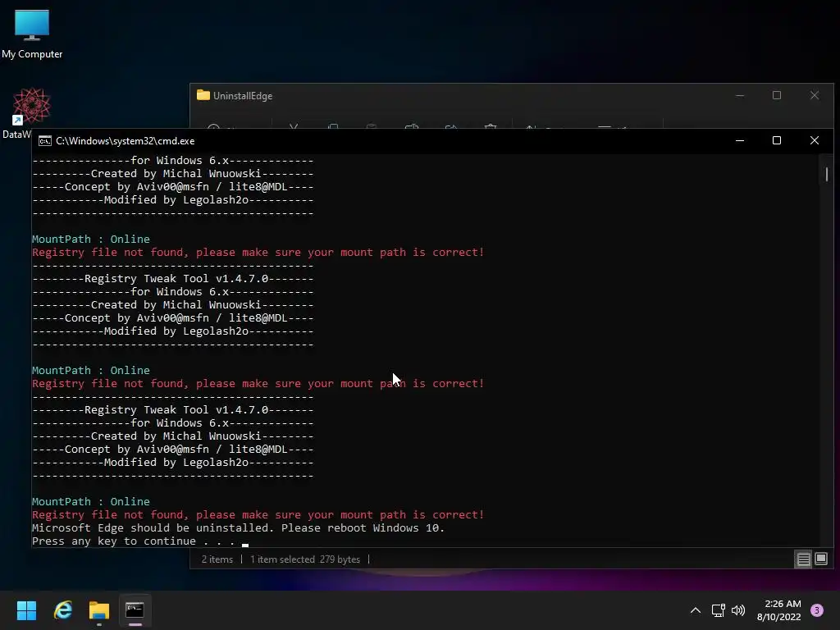Open File Explorer from the taskbar
Screen dimensions: 840x630
pyautogui.click(x=99, y=610)
